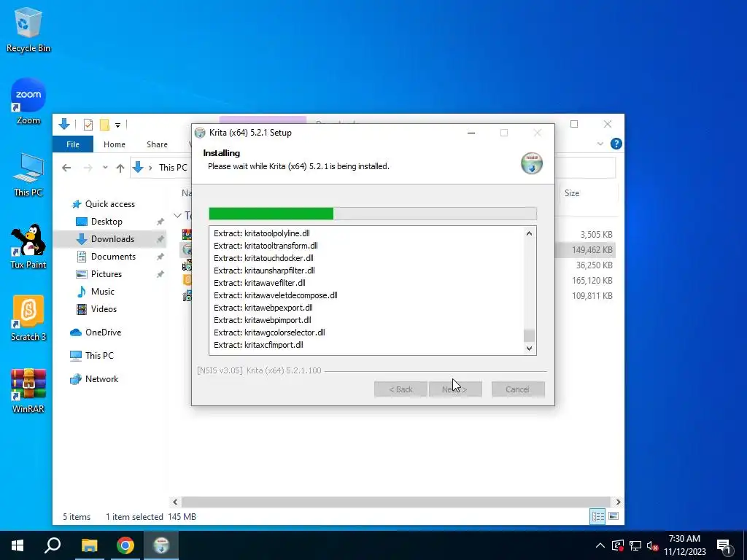Open the notification center icon
The image size is (747, 560).
pyautogui.click(x=724, y=545)
